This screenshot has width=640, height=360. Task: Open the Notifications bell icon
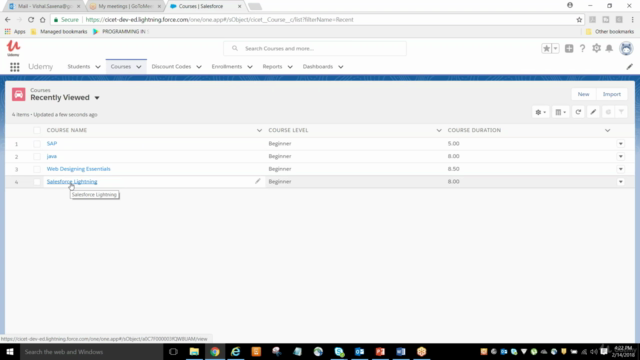(609, 49)
